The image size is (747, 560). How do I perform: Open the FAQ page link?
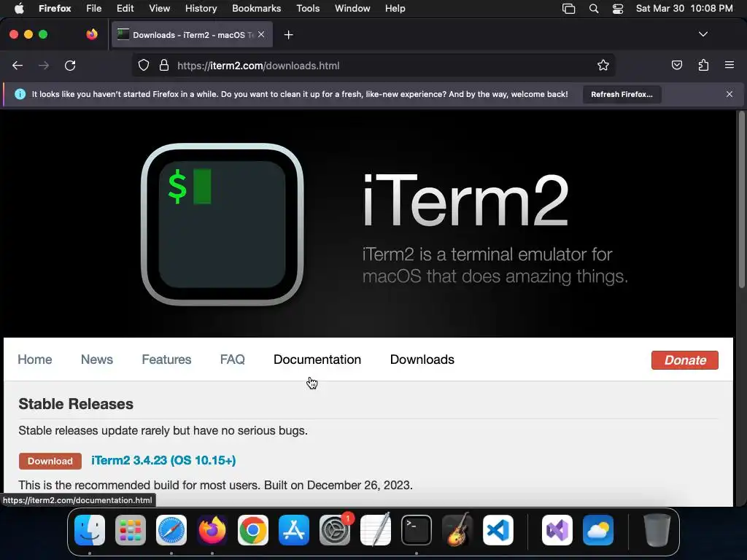pos(233,359)
